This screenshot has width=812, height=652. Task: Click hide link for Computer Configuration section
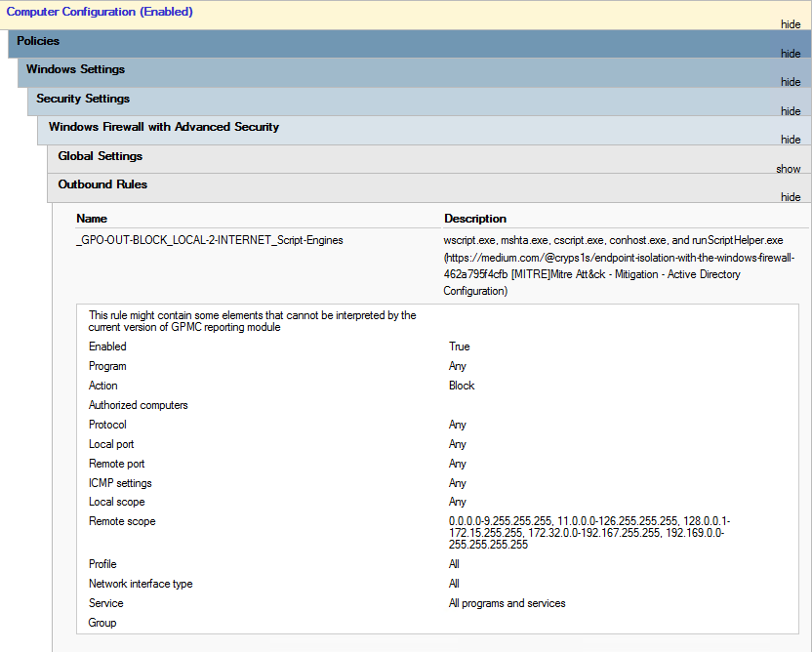click(x=791, y=24)
